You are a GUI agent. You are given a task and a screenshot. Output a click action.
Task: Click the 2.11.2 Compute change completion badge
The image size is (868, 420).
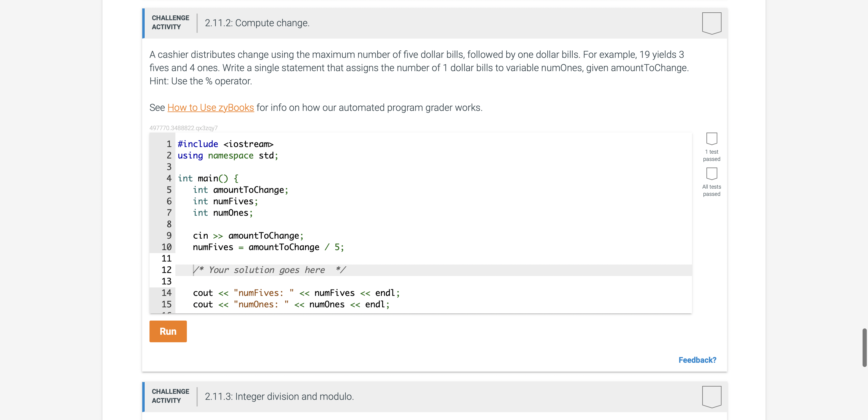tap(711, 23)
